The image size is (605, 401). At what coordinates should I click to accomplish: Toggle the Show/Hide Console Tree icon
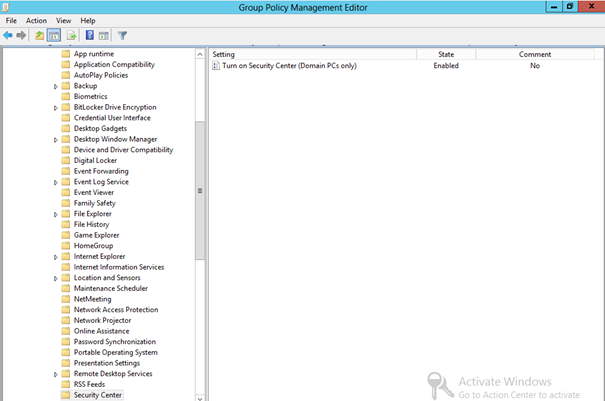54,36
